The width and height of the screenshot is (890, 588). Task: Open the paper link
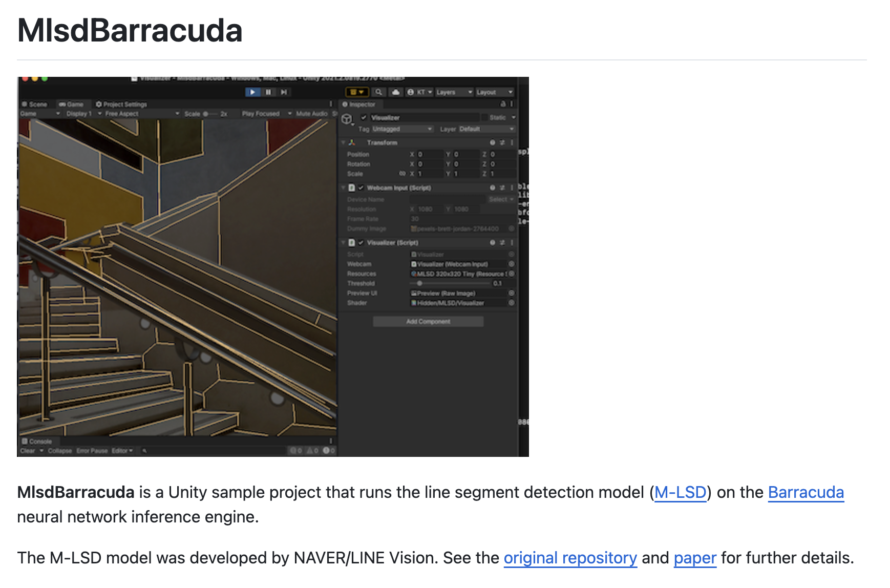pos(695,558)
